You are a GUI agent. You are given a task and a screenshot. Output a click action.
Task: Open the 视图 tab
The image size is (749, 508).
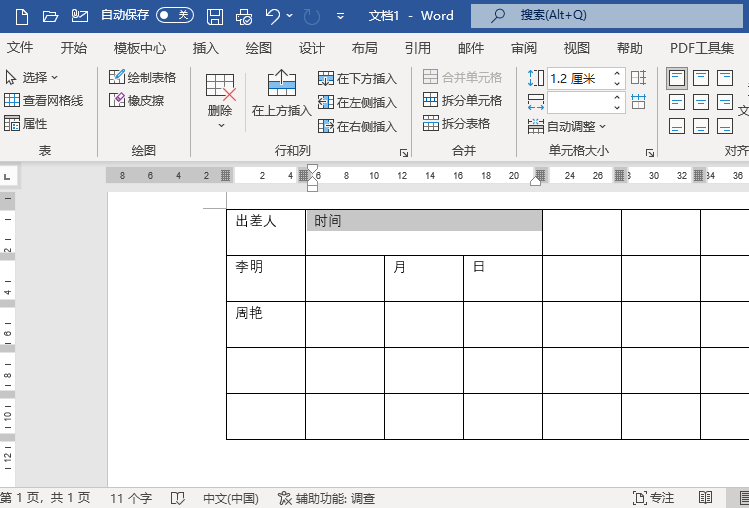tap(577, 48)
